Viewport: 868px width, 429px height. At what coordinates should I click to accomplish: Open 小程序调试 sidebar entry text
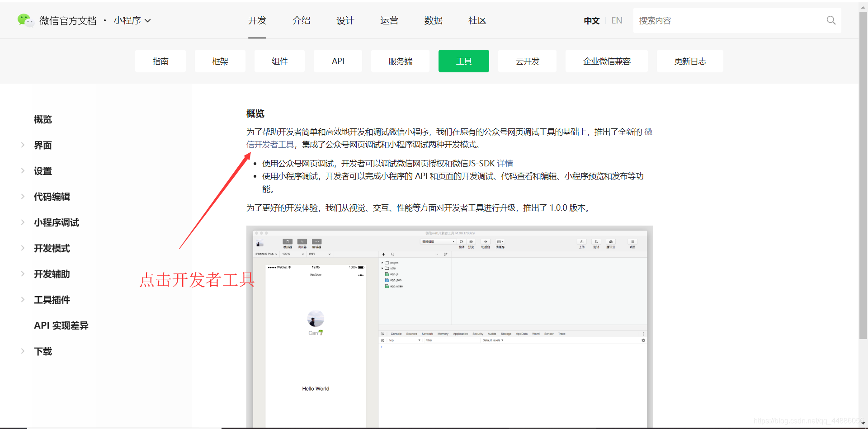[57, 222]
